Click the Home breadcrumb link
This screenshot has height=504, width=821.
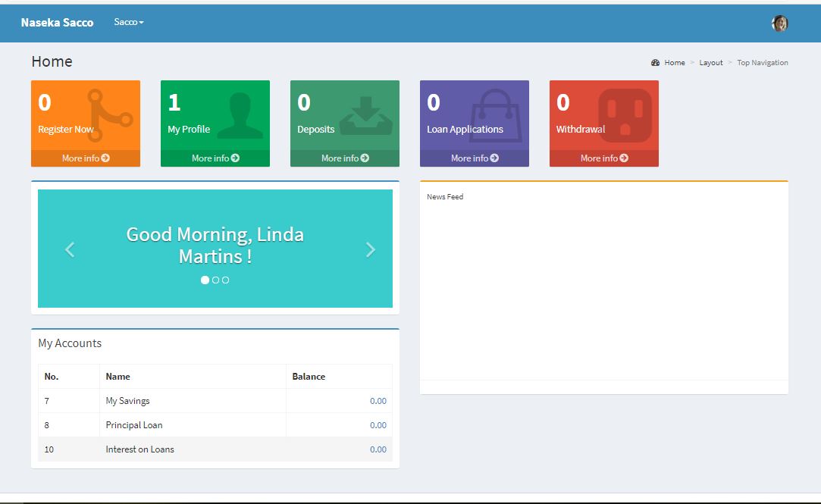tap(674, 63)
